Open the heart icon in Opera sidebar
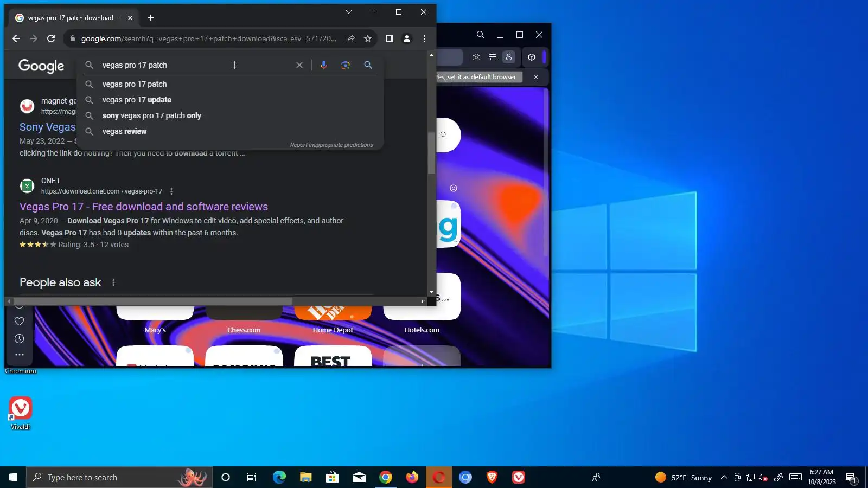 point(19,321)
